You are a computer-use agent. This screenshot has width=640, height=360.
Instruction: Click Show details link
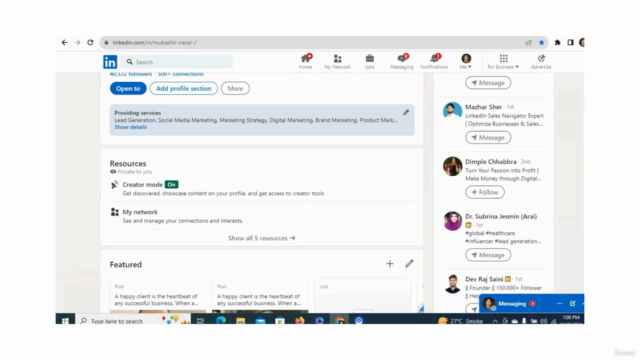coord(131,127)
